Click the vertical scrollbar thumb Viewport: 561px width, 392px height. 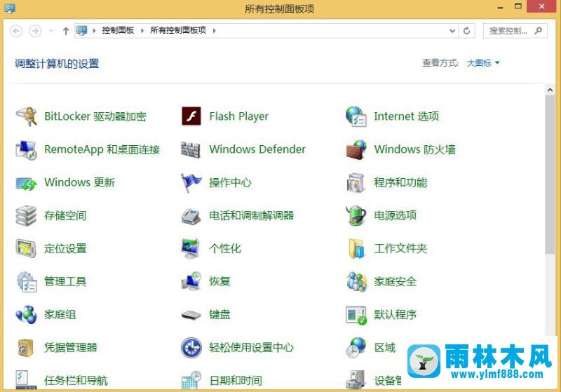(x=550, y=175)
